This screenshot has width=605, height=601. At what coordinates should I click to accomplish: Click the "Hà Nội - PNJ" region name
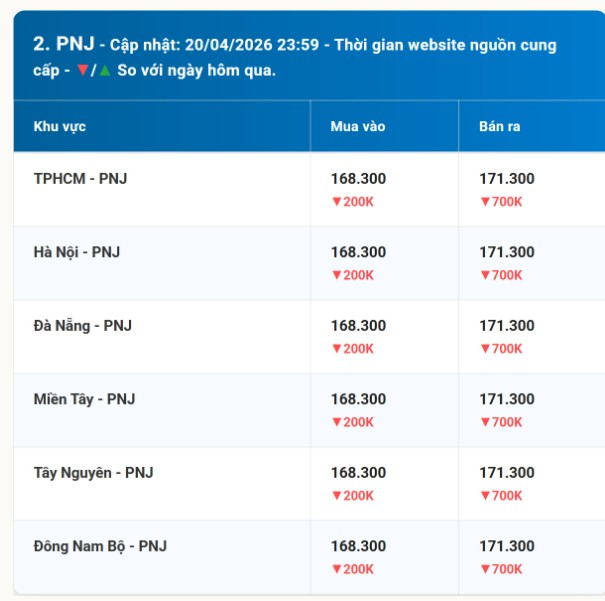point(76,252)
